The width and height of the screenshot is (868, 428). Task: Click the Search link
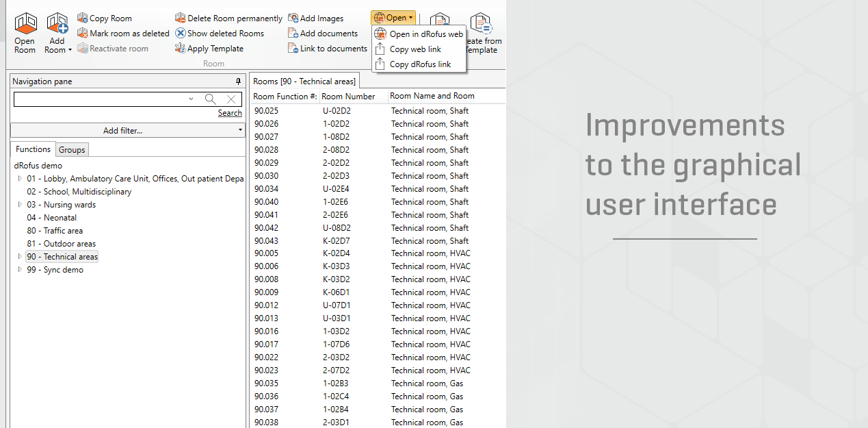point(230,113)
